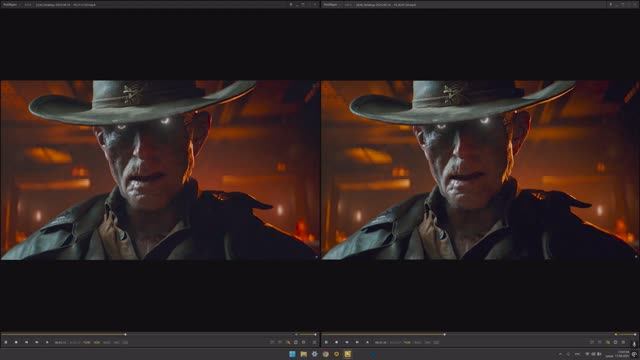Open the PotPlayer menu in the left window
640x360 pixels.
[10, 4]
